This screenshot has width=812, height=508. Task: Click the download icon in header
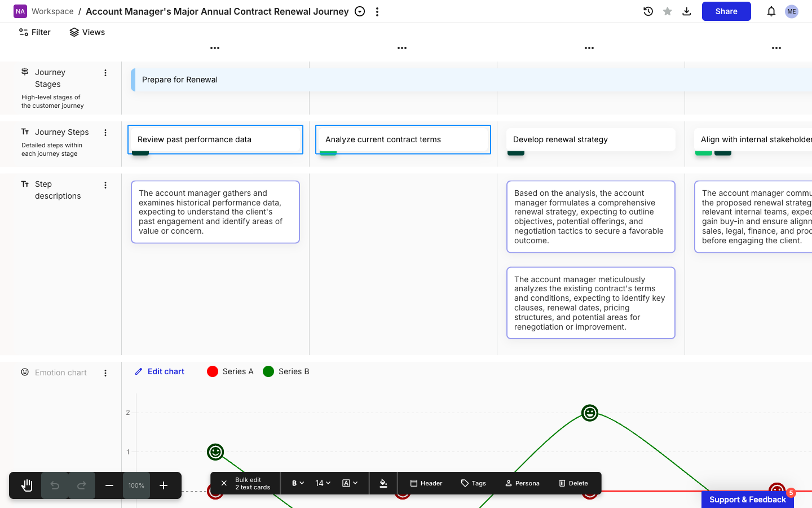pos(687,11)
